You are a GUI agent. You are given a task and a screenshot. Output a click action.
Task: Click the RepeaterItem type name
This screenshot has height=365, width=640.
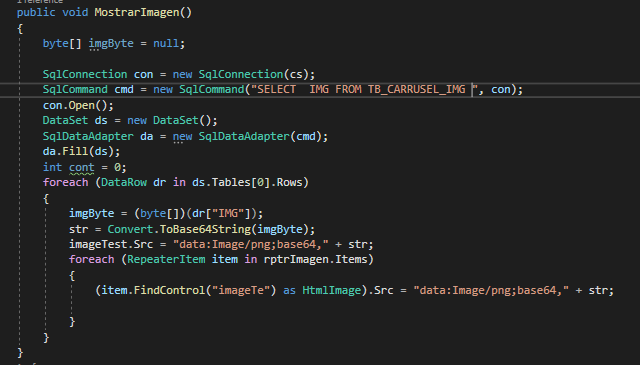pyautogui.click(x=166, y=259)
